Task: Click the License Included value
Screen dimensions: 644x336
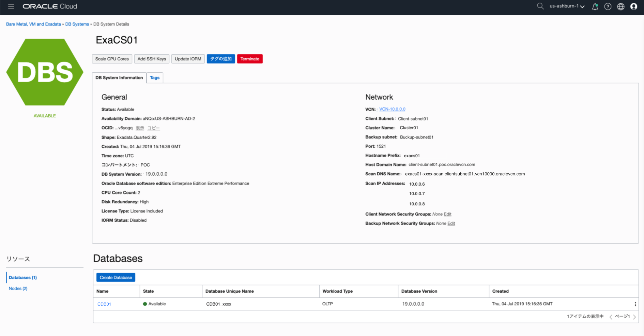Action: [147, 211]
